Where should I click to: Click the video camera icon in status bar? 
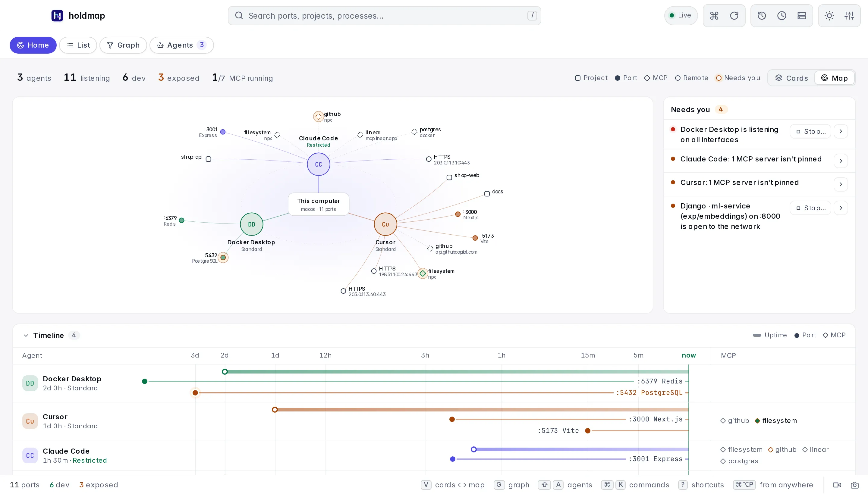pos(837,485)
